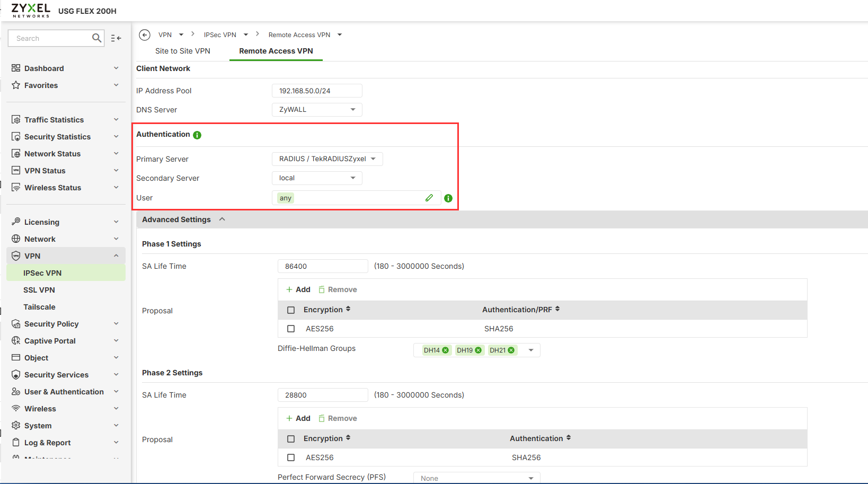Click the Security Services shield icon
868x484 pixels.
16,375
